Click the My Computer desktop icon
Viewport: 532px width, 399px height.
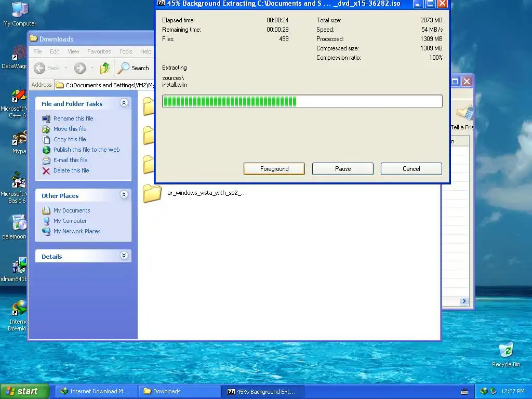pyautogui.click(x=20, y=9)
